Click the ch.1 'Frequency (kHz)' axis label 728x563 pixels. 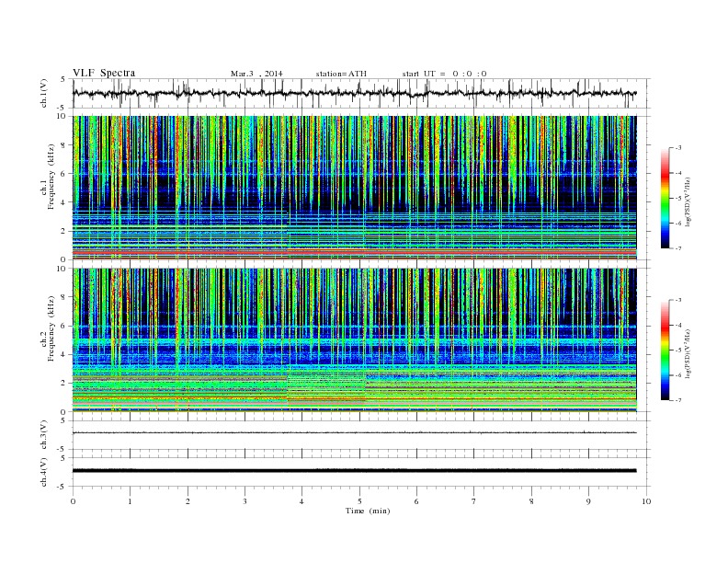coord(51,177)
